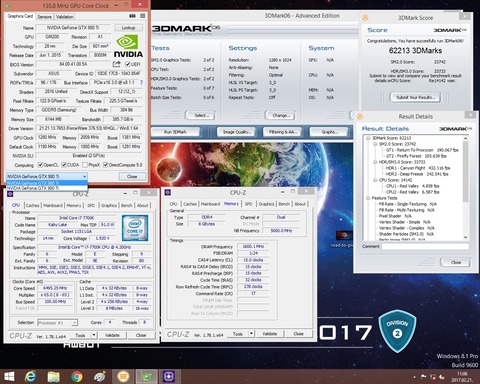Open the Processor #1 selection dropdown

pos(58,322)
